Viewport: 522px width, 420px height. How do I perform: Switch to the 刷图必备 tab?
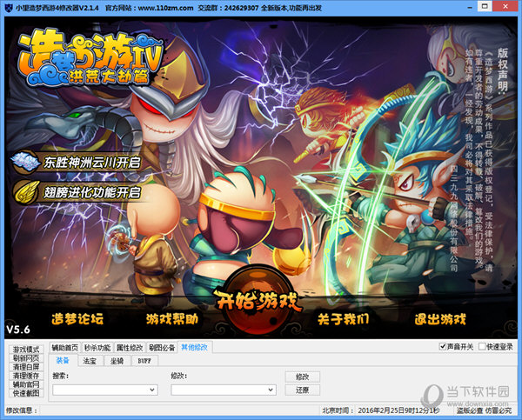(162, 348)
